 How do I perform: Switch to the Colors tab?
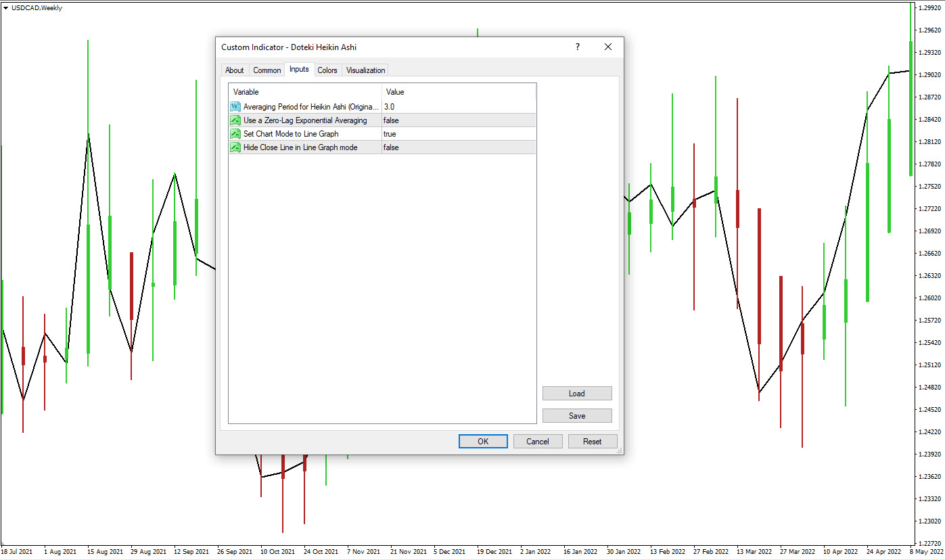click(327, 70)
